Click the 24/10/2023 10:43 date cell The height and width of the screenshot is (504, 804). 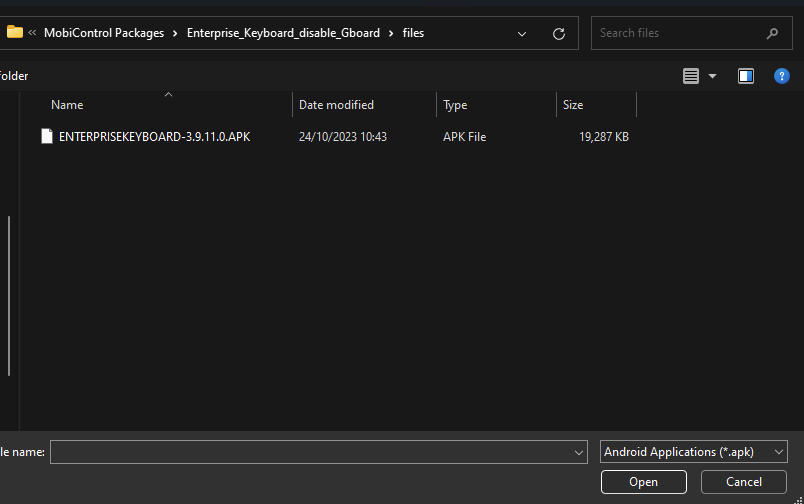pos(343,137)
